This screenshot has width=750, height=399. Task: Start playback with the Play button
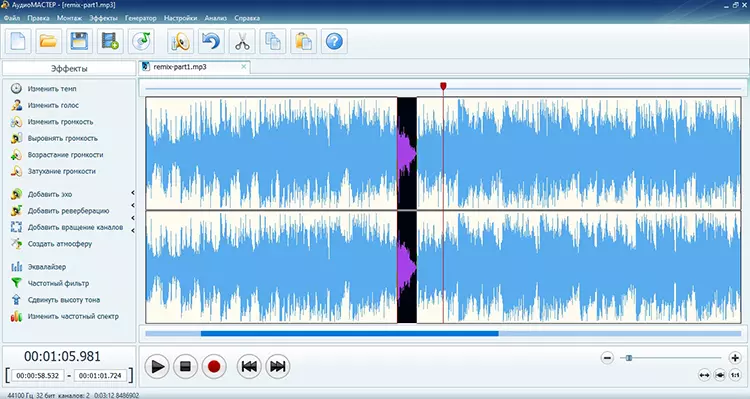pos(157,366)
